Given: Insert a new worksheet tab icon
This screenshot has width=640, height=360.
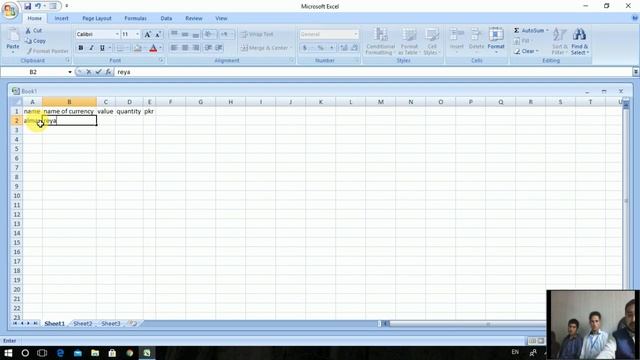Looking at the screenshot, I should click(133, 323).
